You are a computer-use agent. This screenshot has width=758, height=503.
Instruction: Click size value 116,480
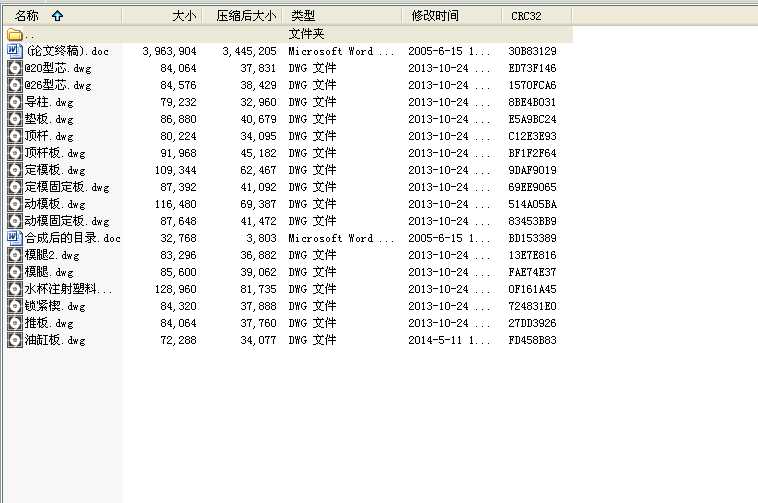175,204
